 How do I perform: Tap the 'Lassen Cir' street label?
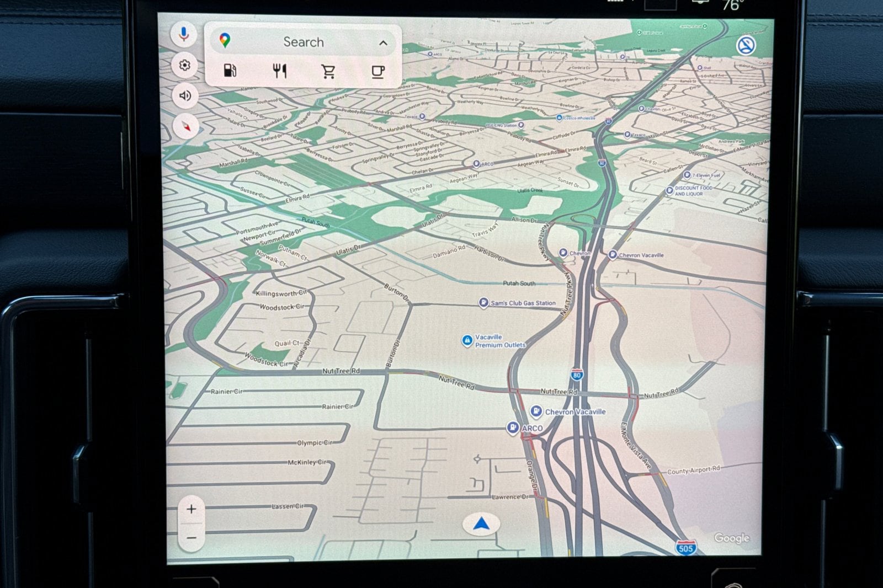click(288, 506)
